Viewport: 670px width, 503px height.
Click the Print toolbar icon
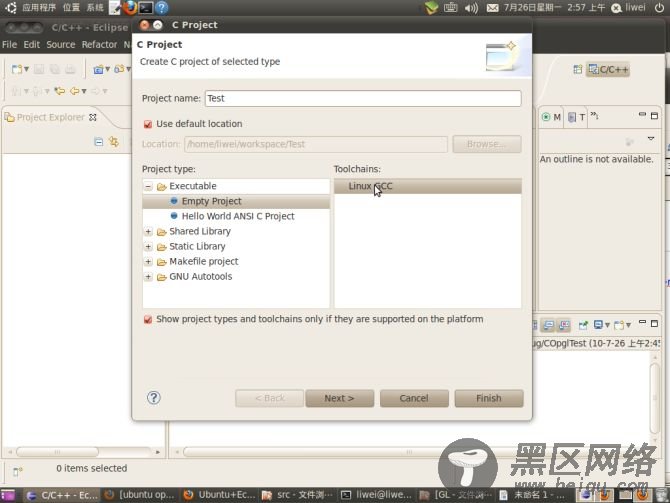(70, 69)
